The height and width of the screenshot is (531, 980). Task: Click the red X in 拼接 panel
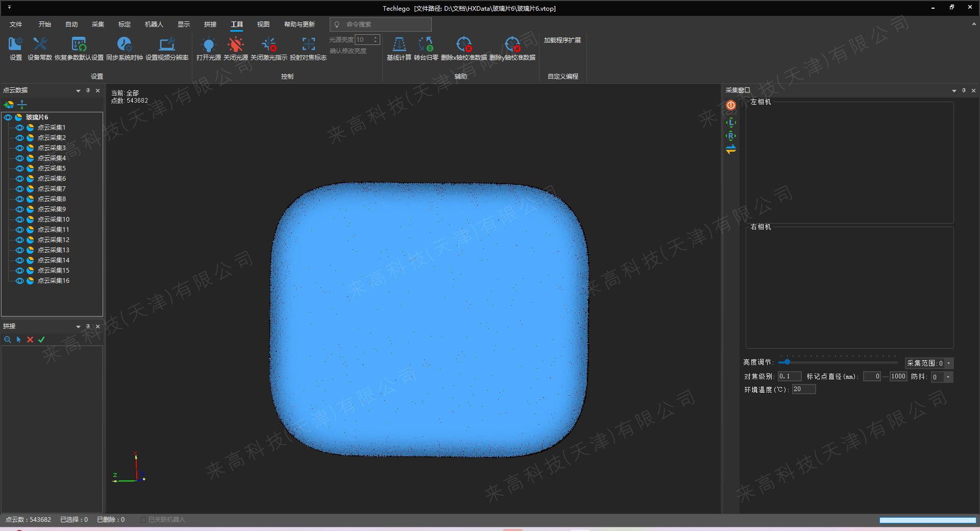pyautogui.click(x=30, y=340)
